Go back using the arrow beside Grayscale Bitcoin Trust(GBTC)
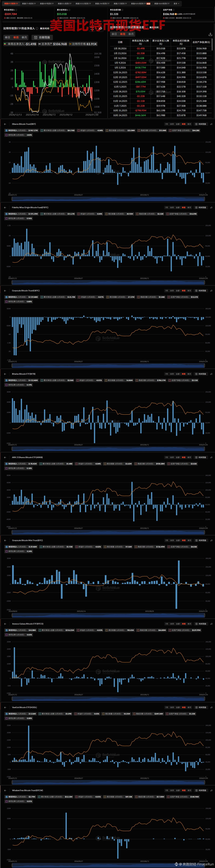 pyautogui.click(x=5, y=290)
